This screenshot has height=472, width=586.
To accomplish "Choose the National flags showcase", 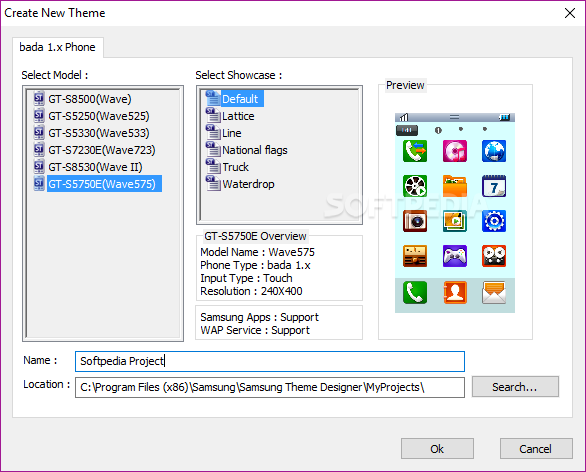I will [x=255, y=150].
